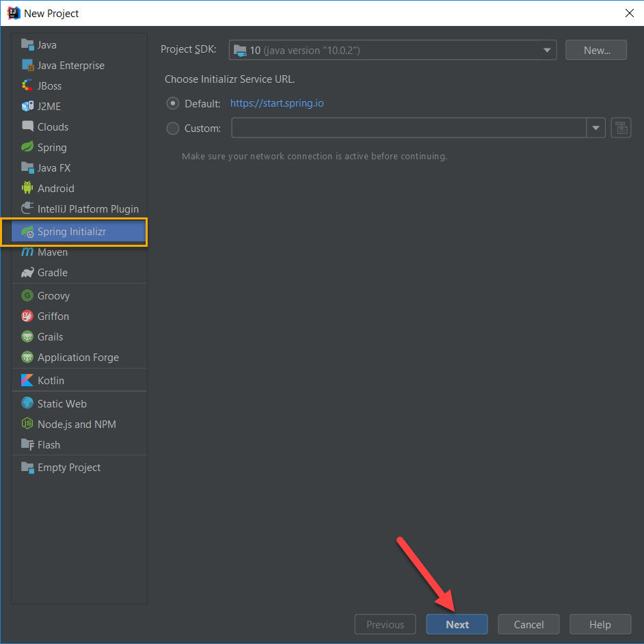
Task: Click the Kotlin K icon
Action: point(27,380)
